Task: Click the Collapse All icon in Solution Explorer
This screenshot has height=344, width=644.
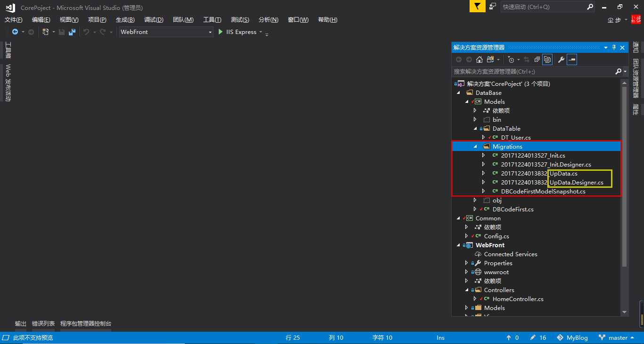Action: coord(537,59)
